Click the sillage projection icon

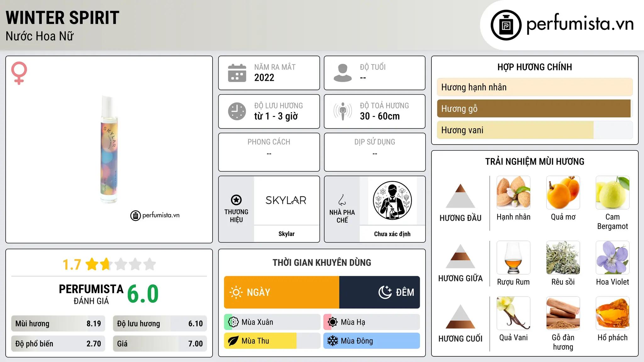click(x=343, y=111)
